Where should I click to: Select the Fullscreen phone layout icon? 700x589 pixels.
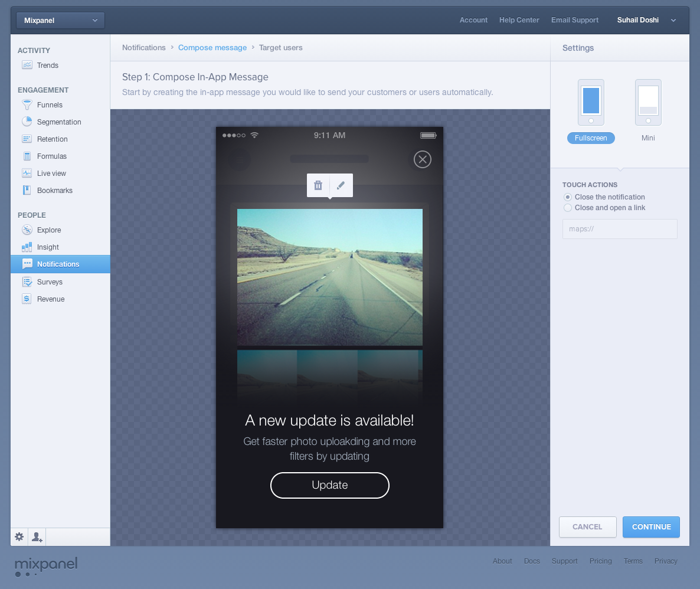[591, 102]
